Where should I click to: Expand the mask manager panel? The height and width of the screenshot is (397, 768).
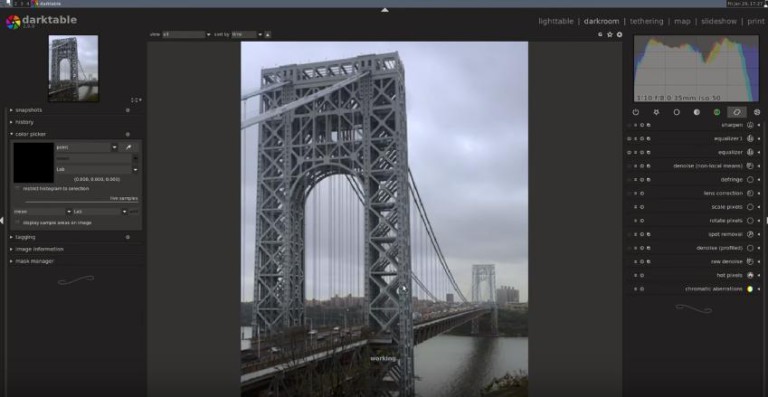click(x=34, y=261)
